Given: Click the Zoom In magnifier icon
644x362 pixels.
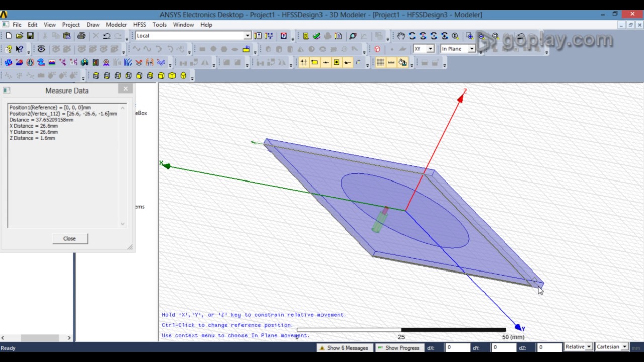Looking at the screenshot, I should point(469,36).
